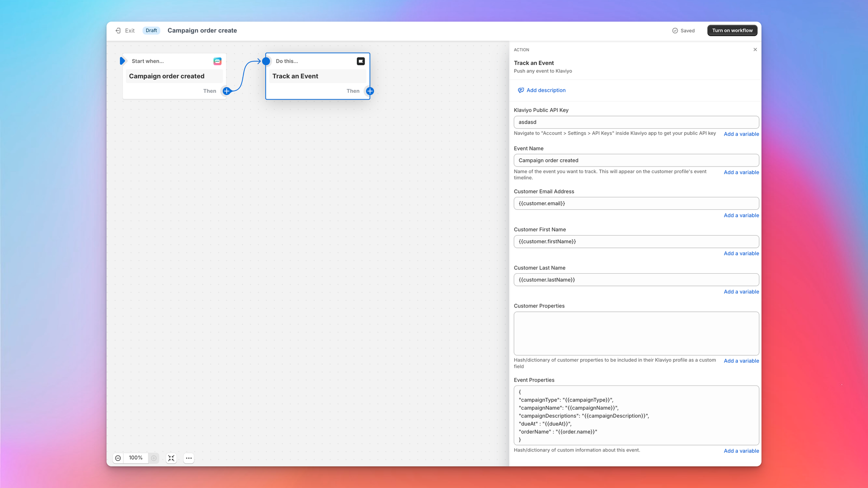868x488 pixels.
Task: Select the Track an Event action card
Action: [317, 76]
